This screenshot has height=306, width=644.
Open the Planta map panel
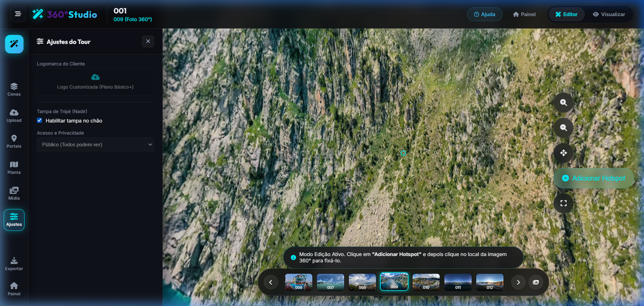click(14, 167)
